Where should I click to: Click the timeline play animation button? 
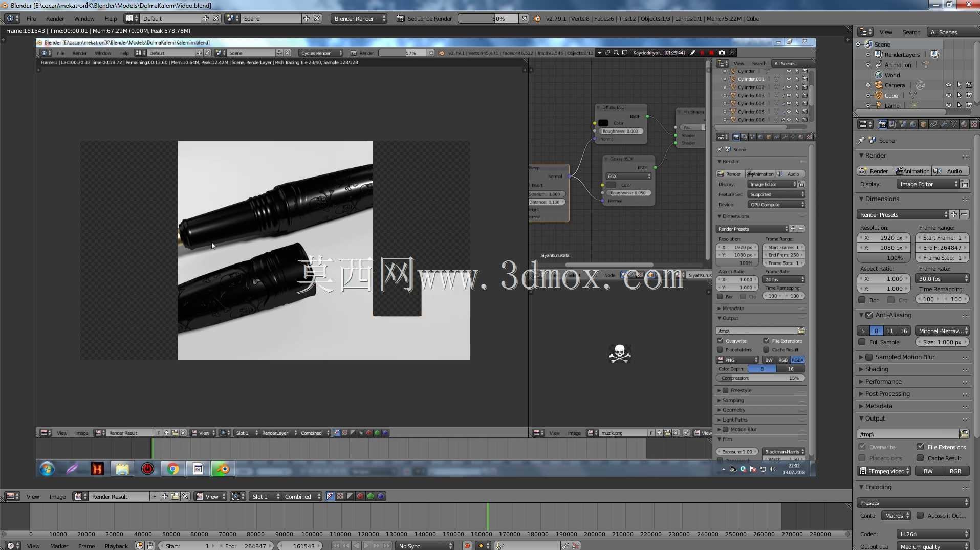tap(366, 546)
